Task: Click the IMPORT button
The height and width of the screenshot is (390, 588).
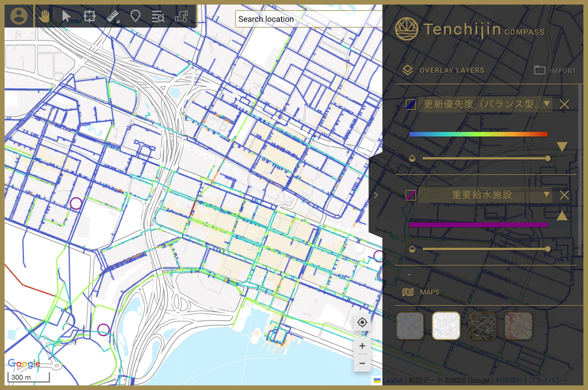Action: point(555,71)
